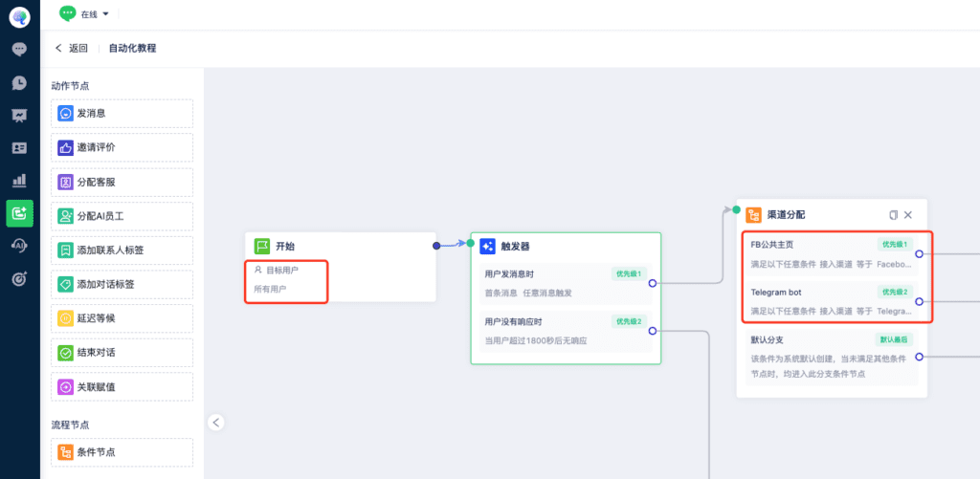This screenshot has width=980, height=479.
Task: Select the 默认分支 condition row
Action: click(x=828, y=358)
